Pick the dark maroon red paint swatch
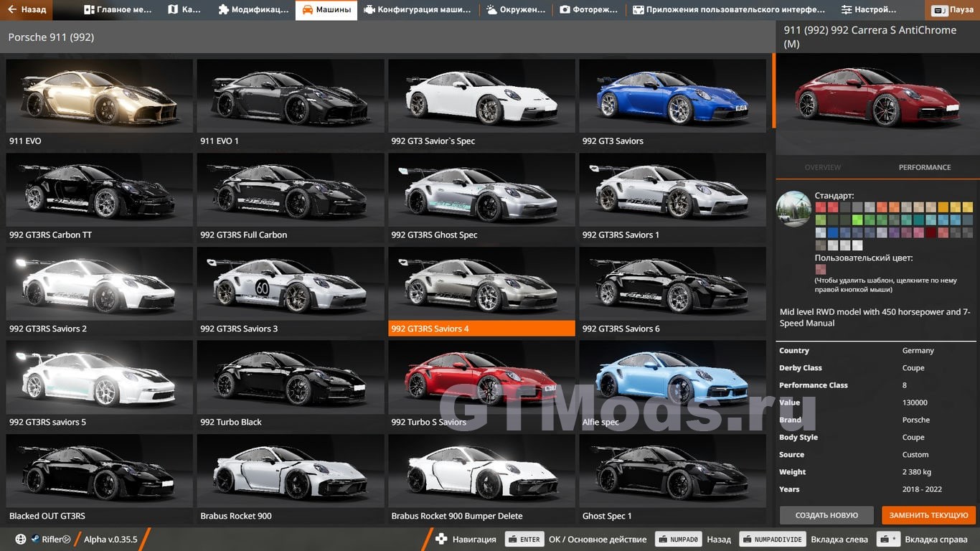Screen dimensions: 980x551 click(x=931, y=232)
